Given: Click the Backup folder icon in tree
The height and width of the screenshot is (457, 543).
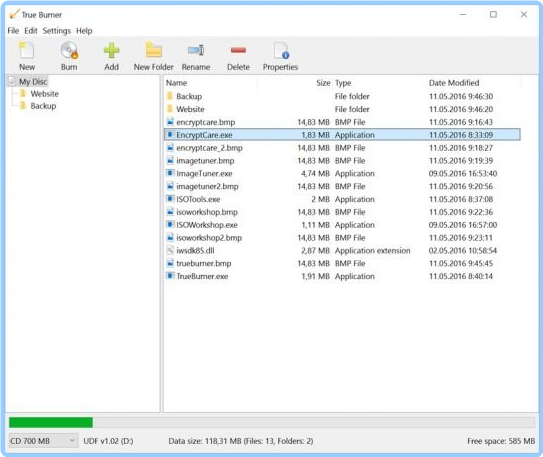Looking at the screenshot, I should coord(23,106).
